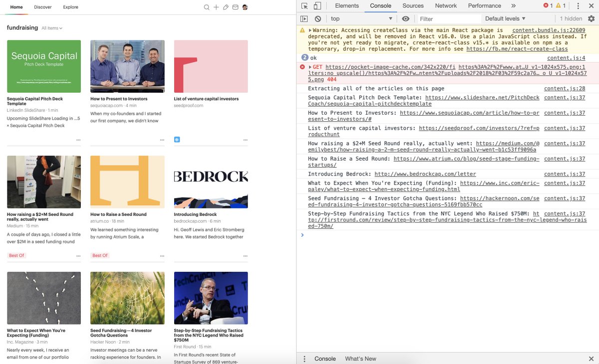
Task: Open the bedrockcap.com/letter link
Action: (x=425, y=174)
